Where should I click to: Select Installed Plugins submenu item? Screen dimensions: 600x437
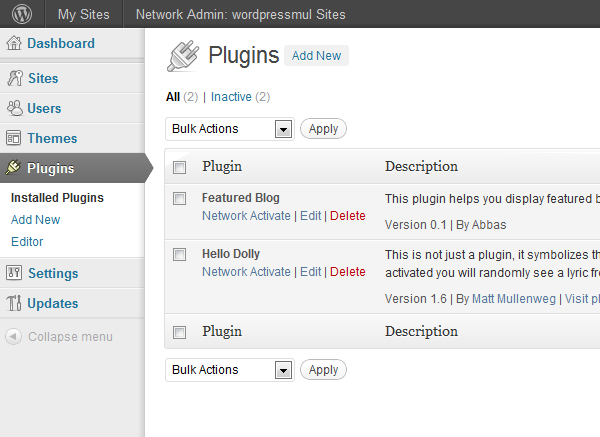57,198
